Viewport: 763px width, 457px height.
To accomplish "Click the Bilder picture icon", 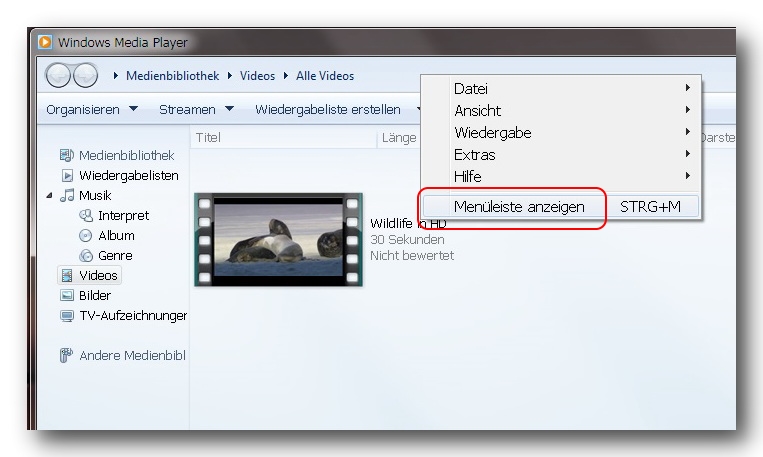I will (67, 295).
